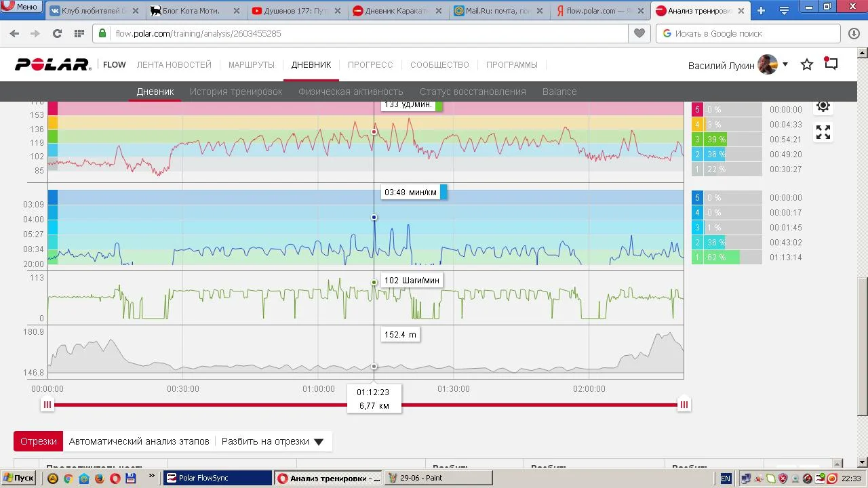This screenshot has width=868, height=488.
Task: Click the favorites star icon
Action: click(x=807, y=64)
